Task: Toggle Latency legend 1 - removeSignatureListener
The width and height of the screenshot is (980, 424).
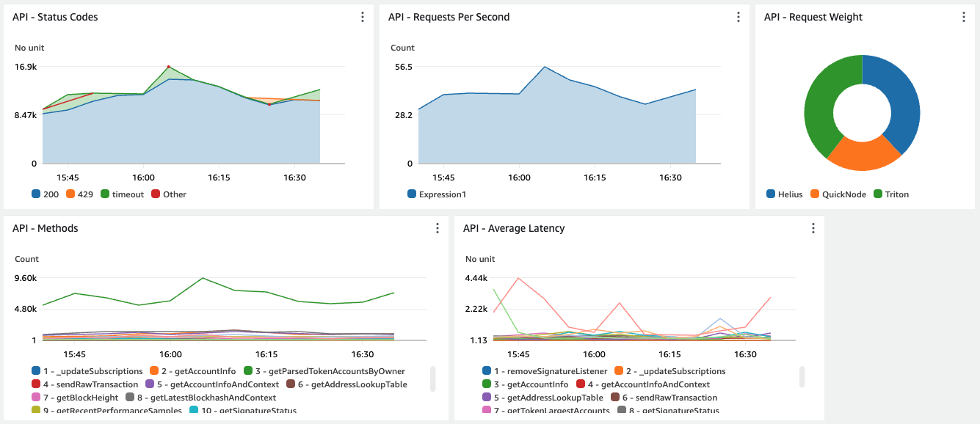Action: click(545, 371)
